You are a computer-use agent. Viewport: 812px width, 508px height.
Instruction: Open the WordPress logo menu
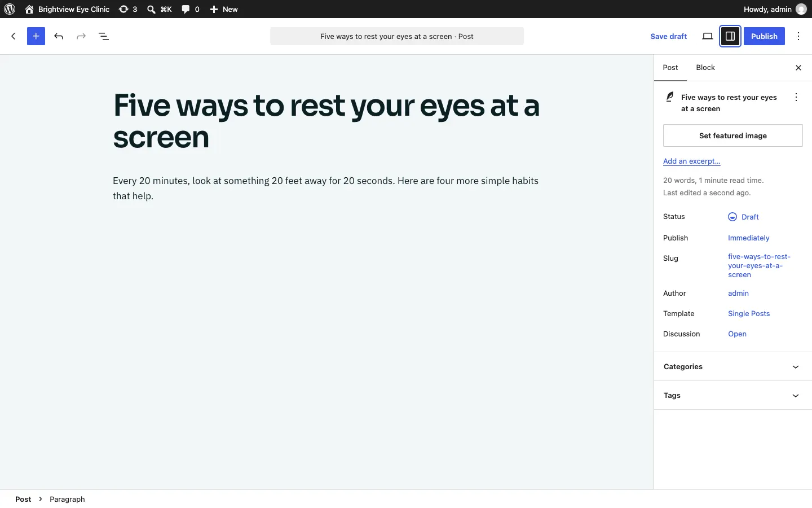pos(10,9)
